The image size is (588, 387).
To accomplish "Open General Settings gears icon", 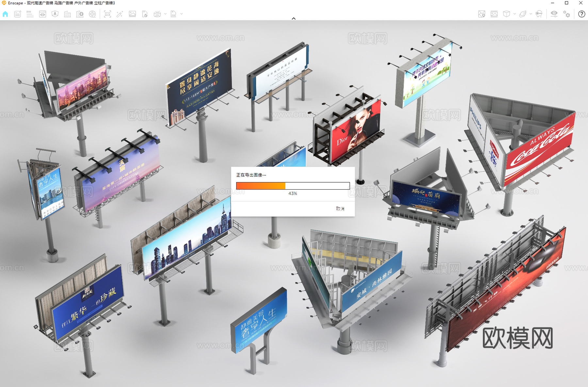I will coord(567,14).
